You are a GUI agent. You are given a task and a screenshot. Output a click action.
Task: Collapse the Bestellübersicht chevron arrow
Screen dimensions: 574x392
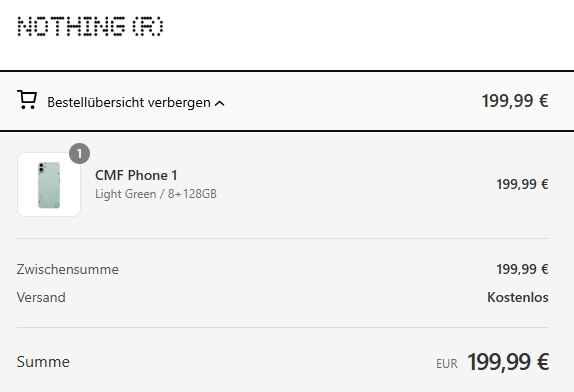click(219, 104)
